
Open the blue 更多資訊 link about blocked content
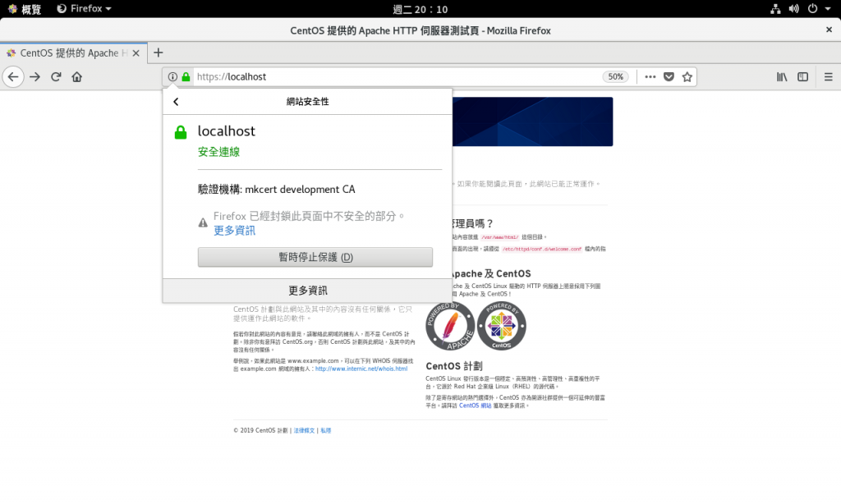234,231
